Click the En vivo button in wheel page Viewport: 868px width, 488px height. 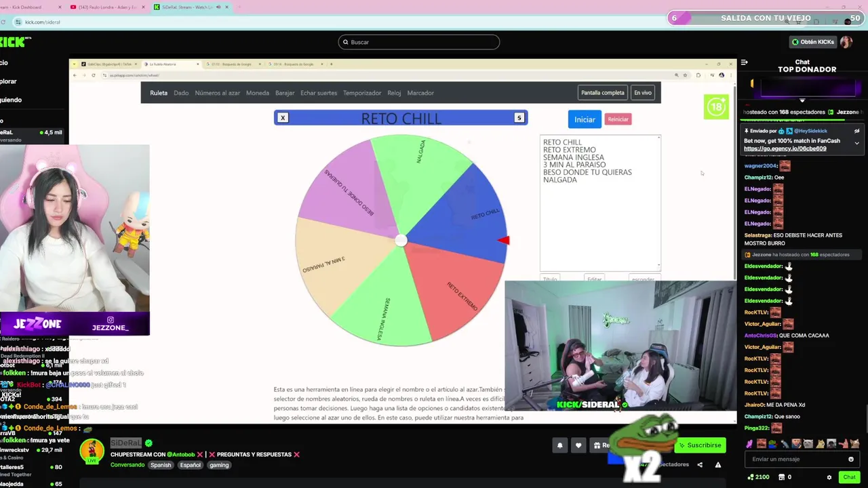click(x=642, y=93)
